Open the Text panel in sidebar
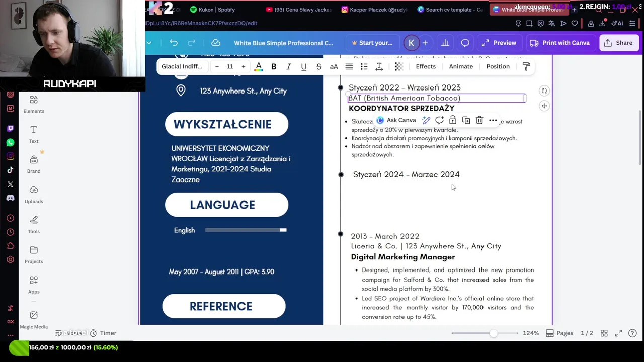The image size is (644, 362). (34, 134)
